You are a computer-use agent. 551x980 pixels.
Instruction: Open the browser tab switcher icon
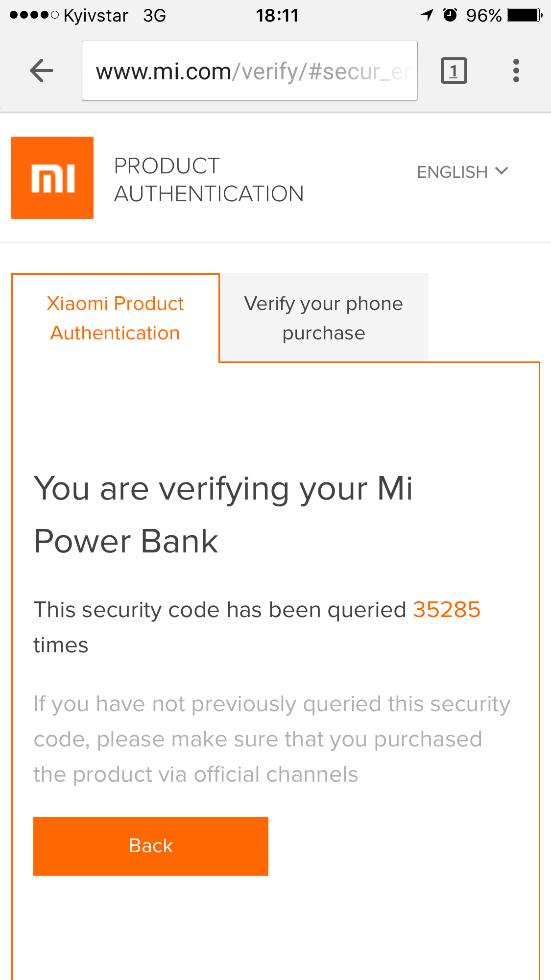click(x=454, y=71)
